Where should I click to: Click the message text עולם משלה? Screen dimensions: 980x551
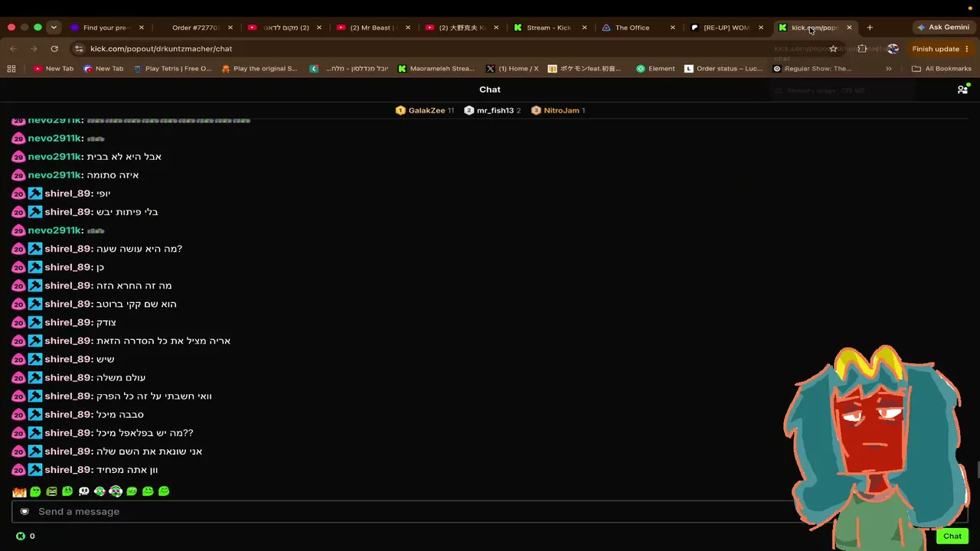[121, 377]
